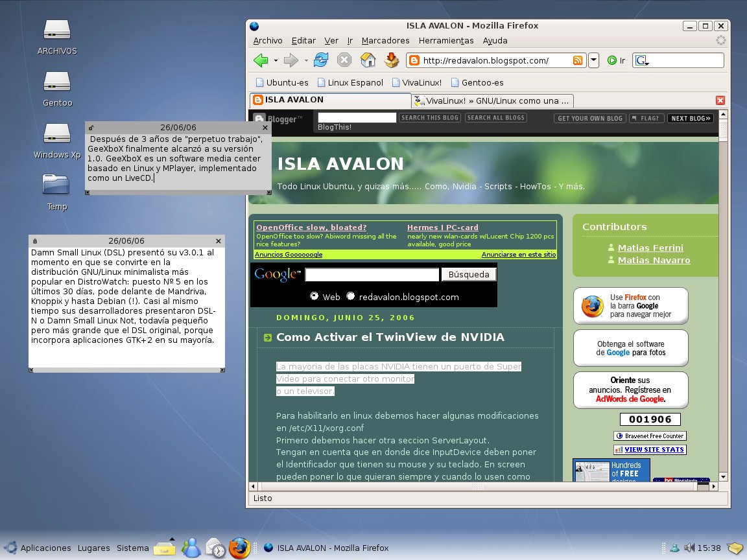Click the vertical scrollbar thumb
The image size is (747, 560).
723,130
